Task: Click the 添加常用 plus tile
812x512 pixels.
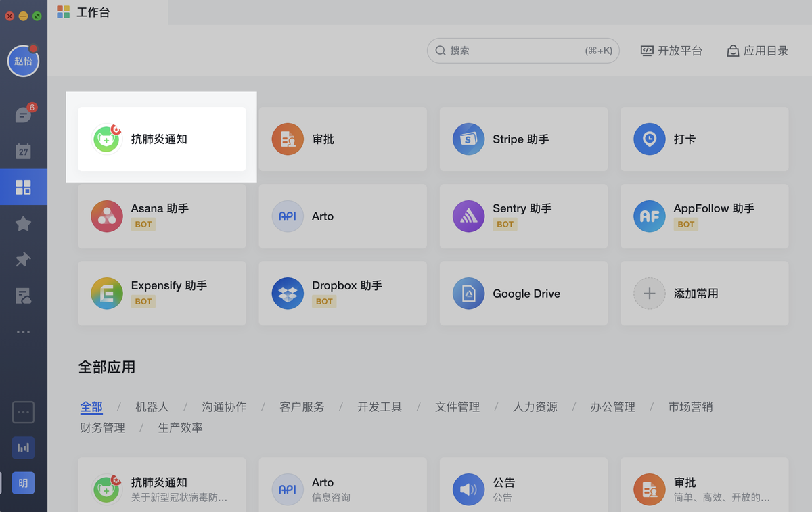Action: [704, 293]
